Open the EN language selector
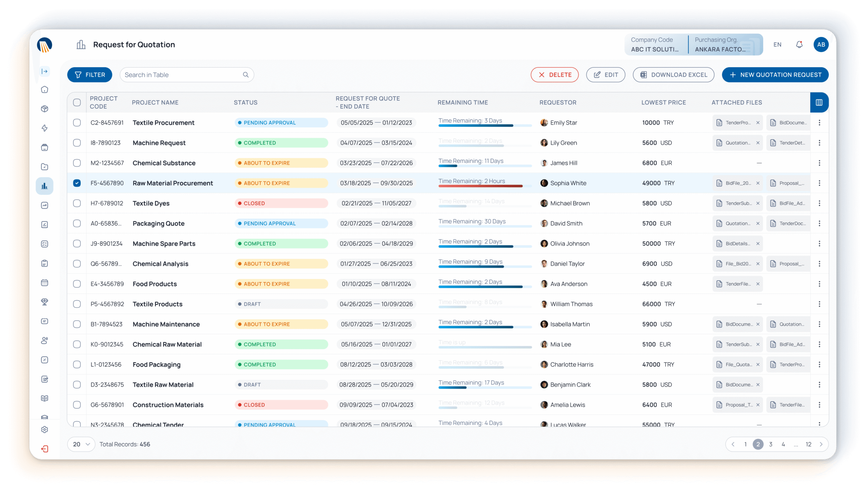Screen dimensions: 868x491 [777, 44]
